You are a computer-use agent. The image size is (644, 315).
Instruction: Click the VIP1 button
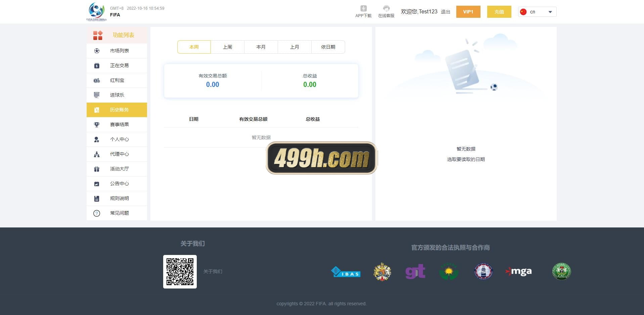pyautogui.click(x=468, y=12)
